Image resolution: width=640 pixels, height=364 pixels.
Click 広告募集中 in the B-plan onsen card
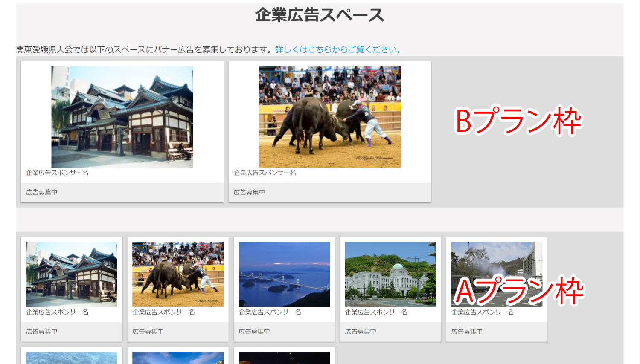point(42,192)
